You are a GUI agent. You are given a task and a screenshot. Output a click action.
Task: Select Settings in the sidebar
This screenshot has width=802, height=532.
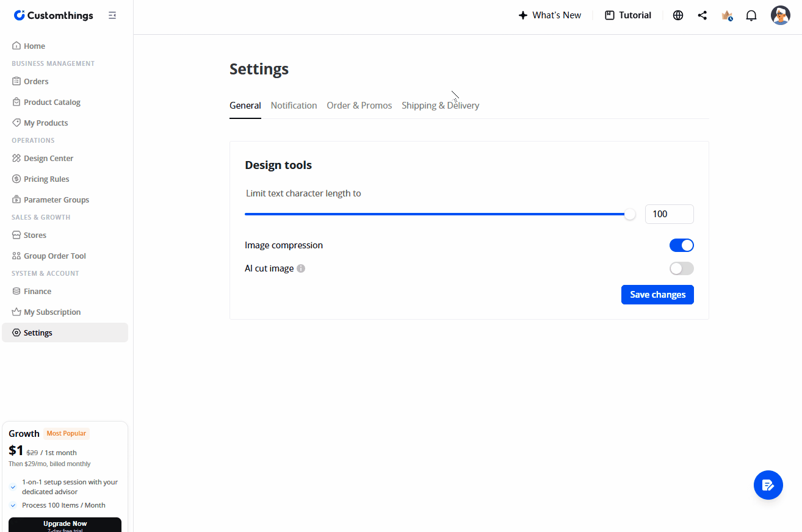click(65, 332)
